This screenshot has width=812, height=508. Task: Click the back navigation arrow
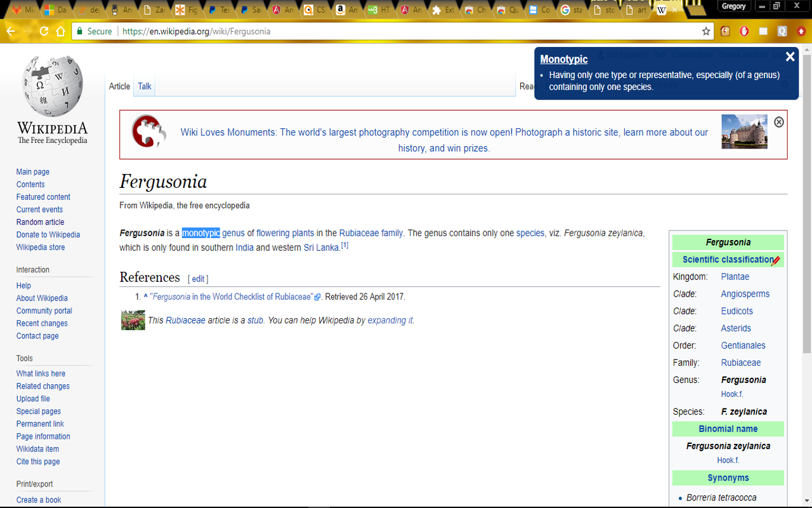pyautogui.click(x=11, y=30)
